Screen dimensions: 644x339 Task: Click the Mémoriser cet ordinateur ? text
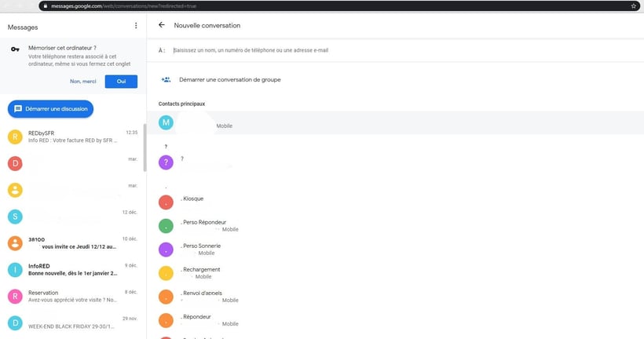[x=62, y=48]
